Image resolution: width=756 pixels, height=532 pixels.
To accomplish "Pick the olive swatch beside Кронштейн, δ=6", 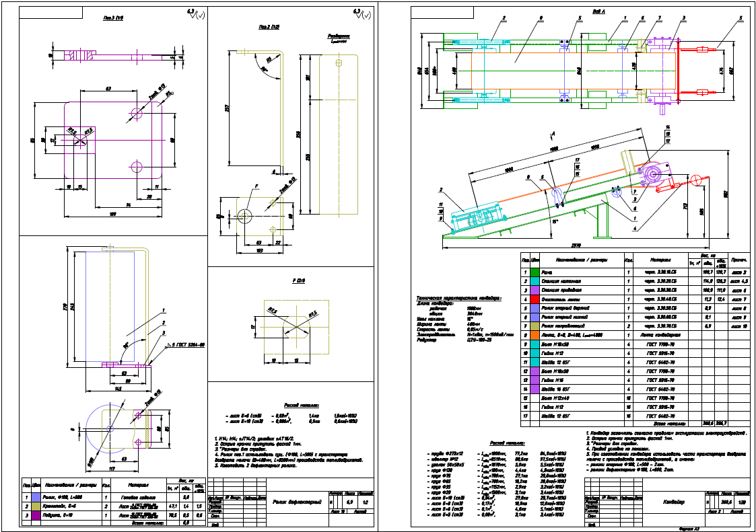I will pos(36,506).
